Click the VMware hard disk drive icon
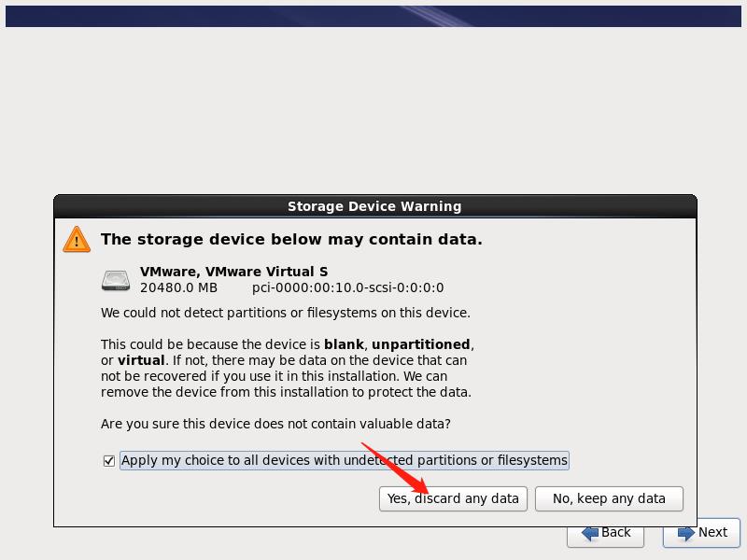The image size is (747, 560). pyautogui.click(x=116, y=281)
